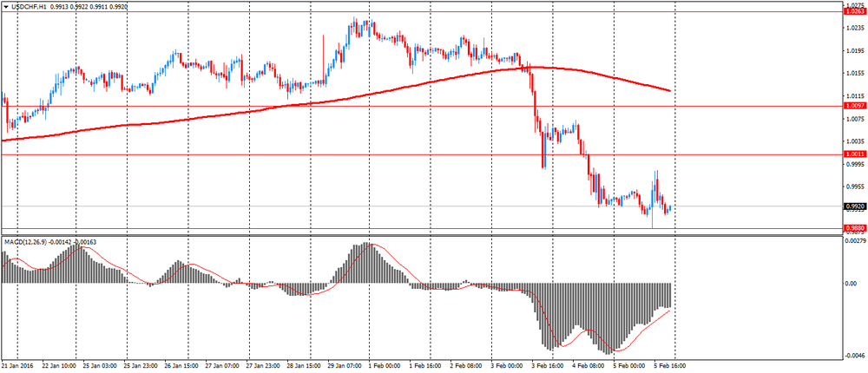
Task: Click the 1.0195 price scale value
Action: (855, 51)
